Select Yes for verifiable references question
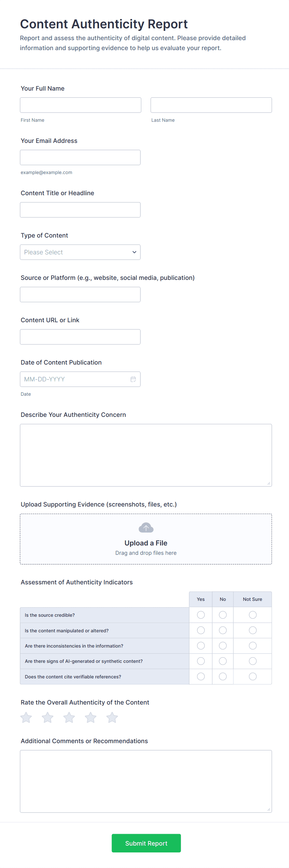The width and height of the screenshot is (289, 868). [x=200, y=676]
